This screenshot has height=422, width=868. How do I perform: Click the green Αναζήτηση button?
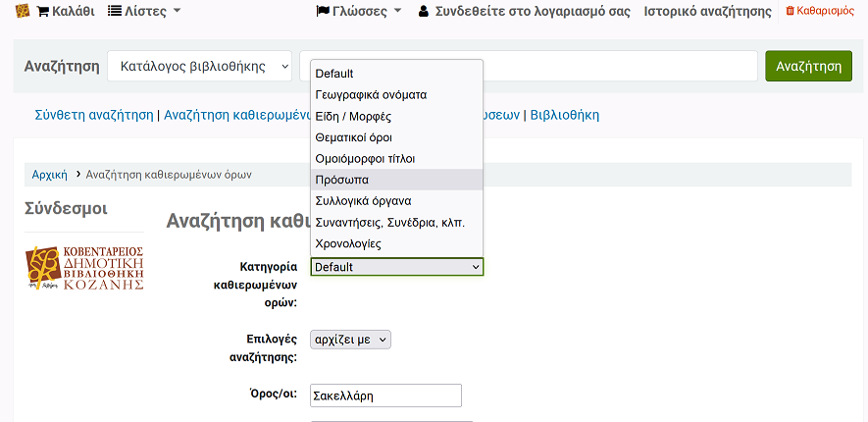click(808, 66)
